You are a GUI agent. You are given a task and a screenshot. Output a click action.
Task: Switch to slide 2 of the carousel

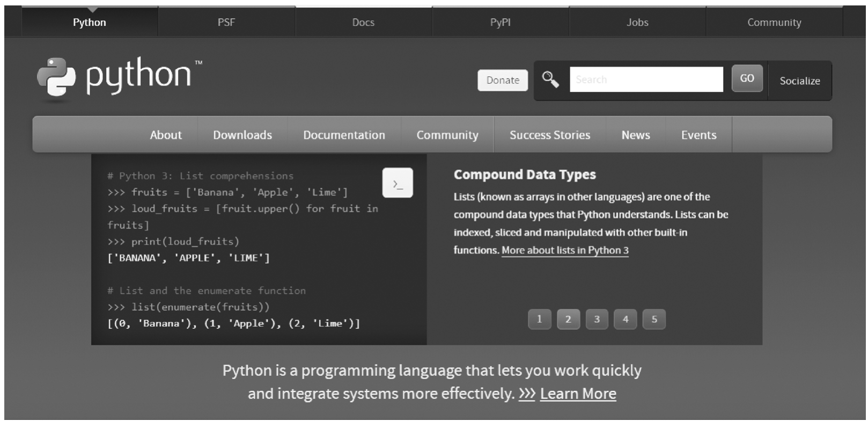tap(568, 320)
